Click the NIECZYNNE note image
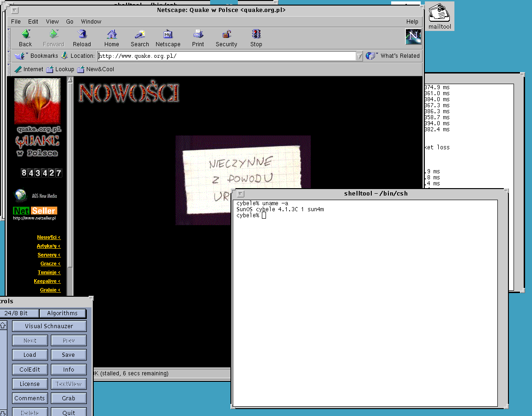Screen dimensions: 532x416 point(243,180)
